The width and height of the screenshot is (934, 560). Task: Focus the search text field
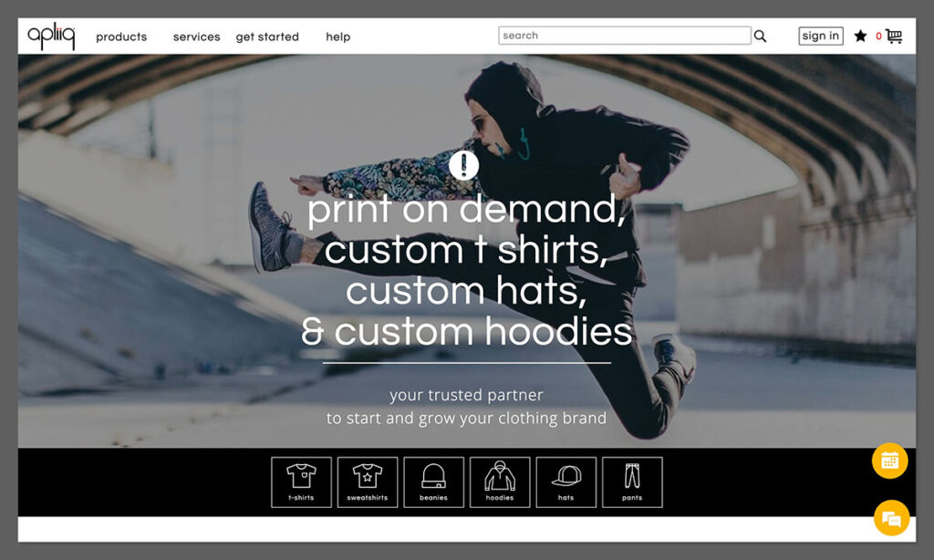[x=624, y=36]
